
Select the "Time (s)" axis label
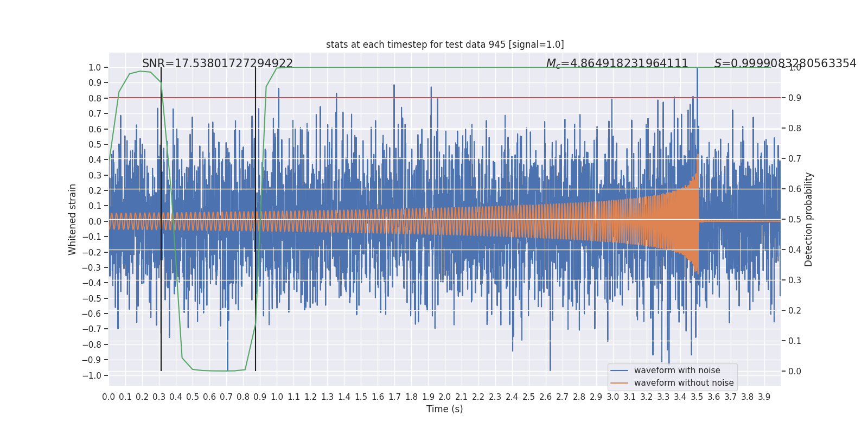click(x=445, y=409)
